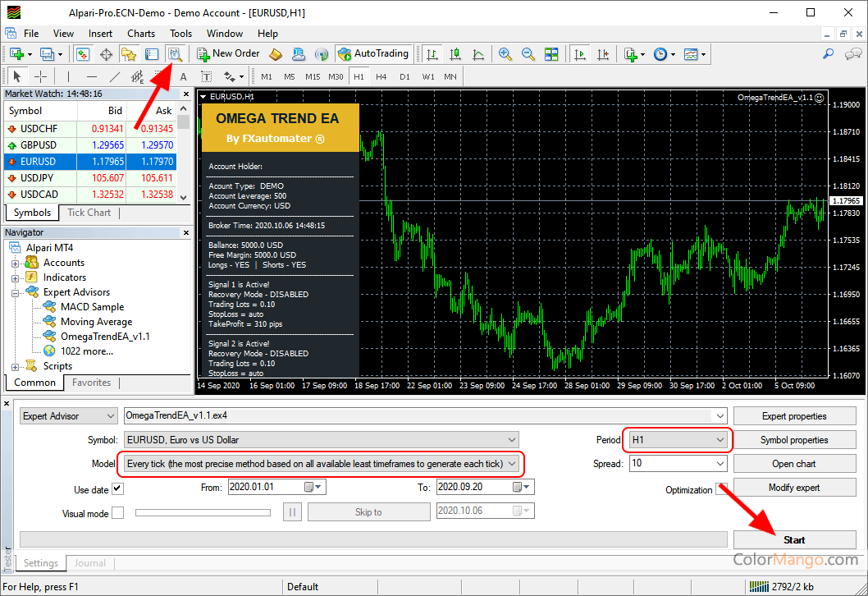
Task: Expand the Accounts tree node
Action: click(15, 264)
